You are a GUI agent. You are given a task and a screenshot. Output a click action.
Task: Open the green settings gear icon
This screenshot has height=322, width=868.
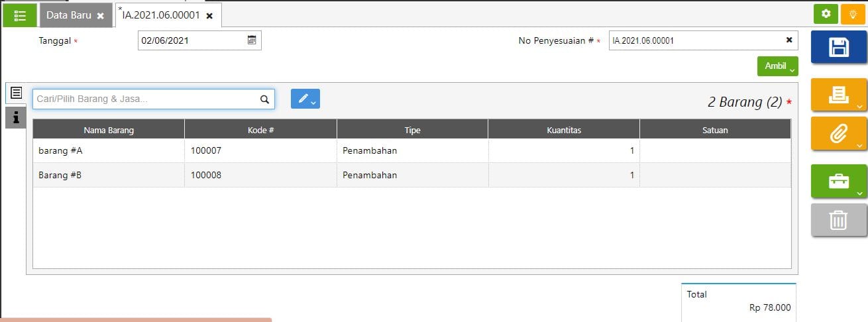[826, 14]
